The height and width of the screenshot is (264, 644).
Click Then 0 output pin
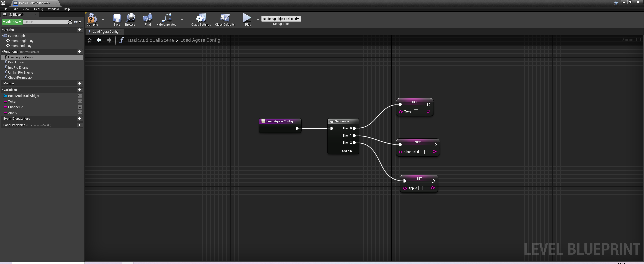point(355,128)
